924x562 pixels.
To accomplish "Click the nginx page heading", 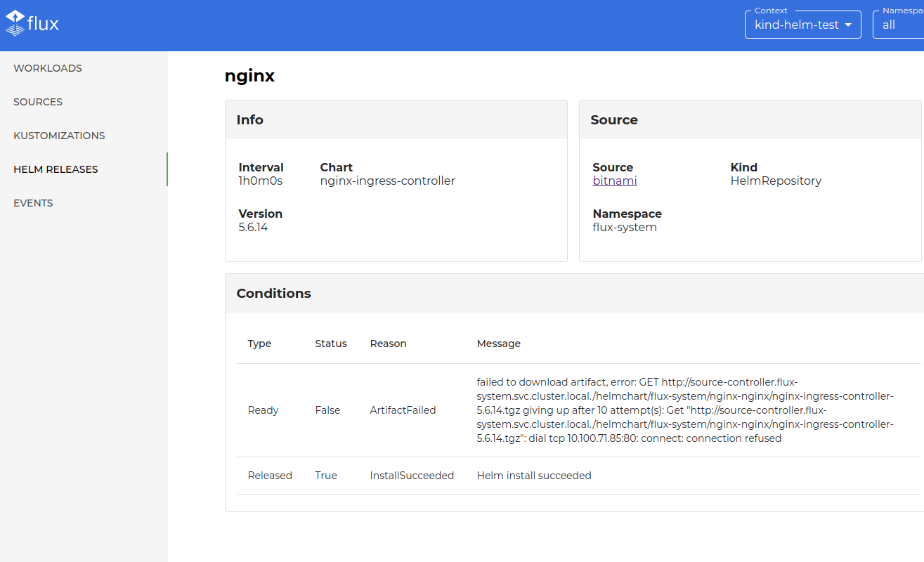I will [249, 76].
